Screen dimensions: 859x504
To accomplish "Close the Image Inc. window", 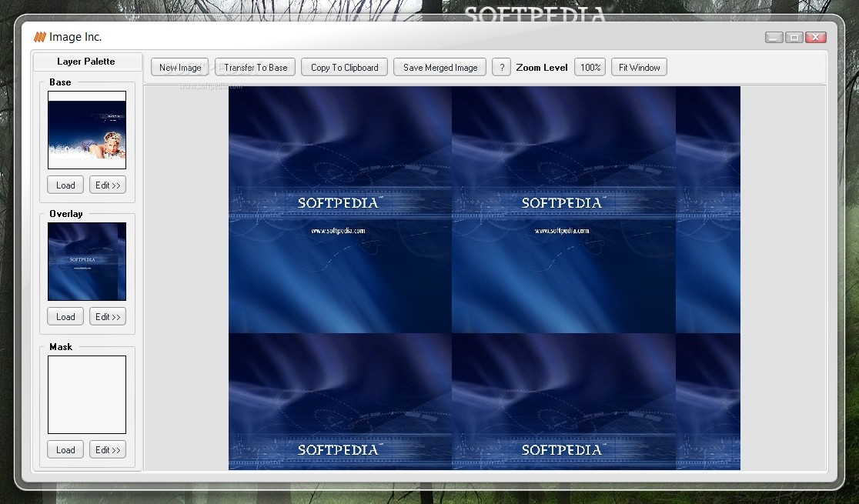I will [816, 37].
